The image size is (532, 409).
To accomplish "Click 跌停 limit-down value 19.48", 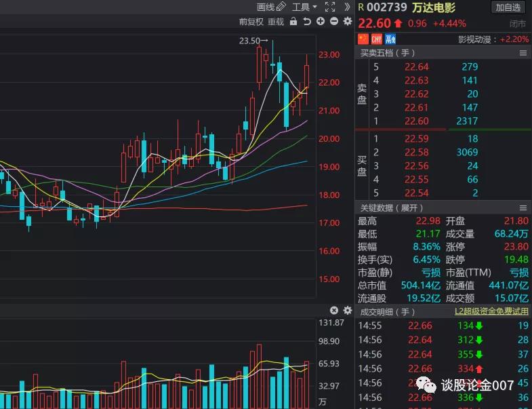I will (x=516, y=260).
